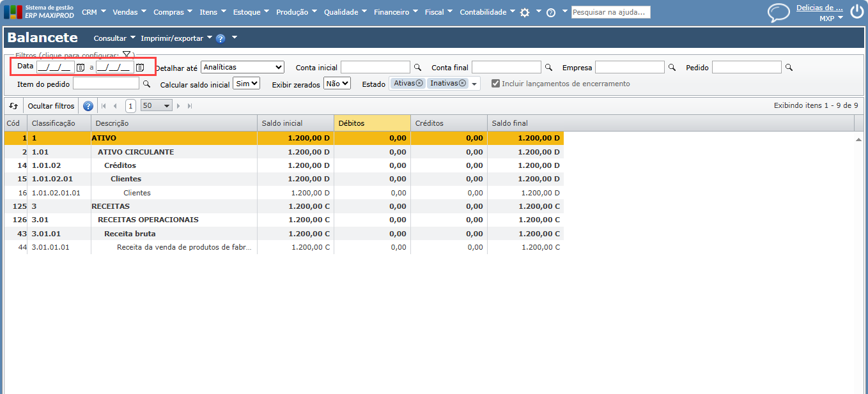
Task: Click the Conta inicial search magnifier
Action: tap(417, 67)
